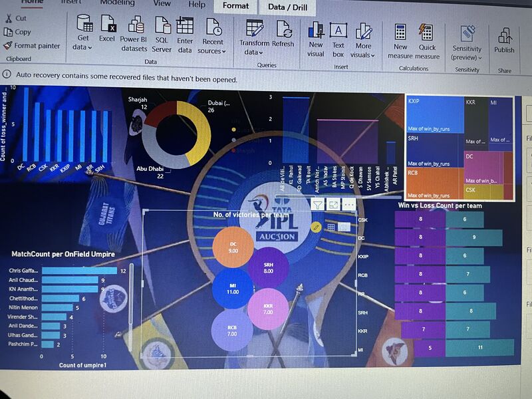Click the filter icon on selected visual
The height and width of the screenshot is (399, 532).
[318, 205]
